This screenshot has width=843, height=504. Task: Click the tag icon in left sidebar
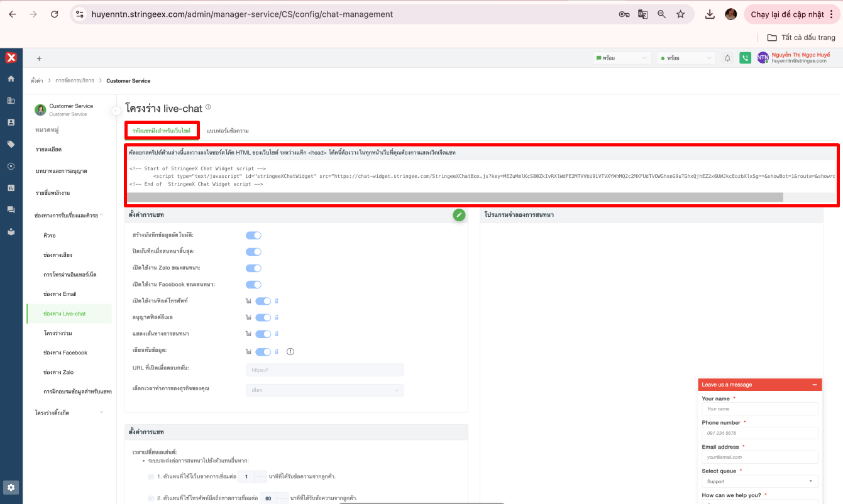[x=11, y=144]
